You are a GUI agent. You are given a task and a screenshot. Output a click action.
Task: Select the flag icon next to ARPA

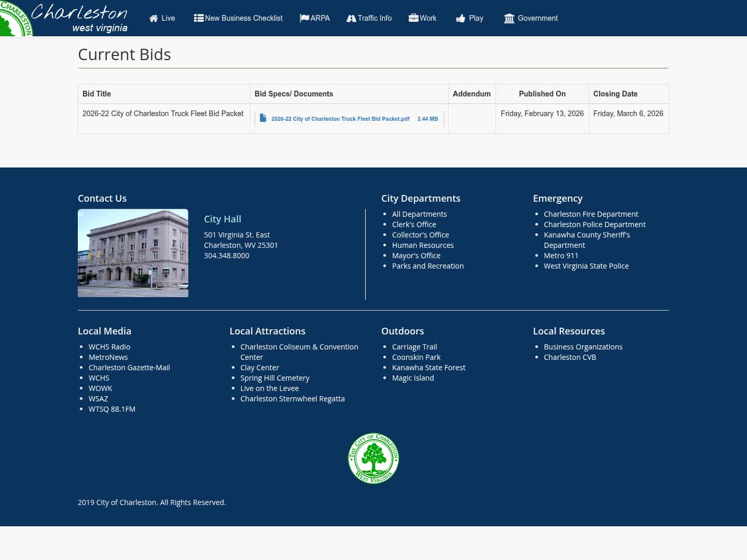click(x=305, y=18)
